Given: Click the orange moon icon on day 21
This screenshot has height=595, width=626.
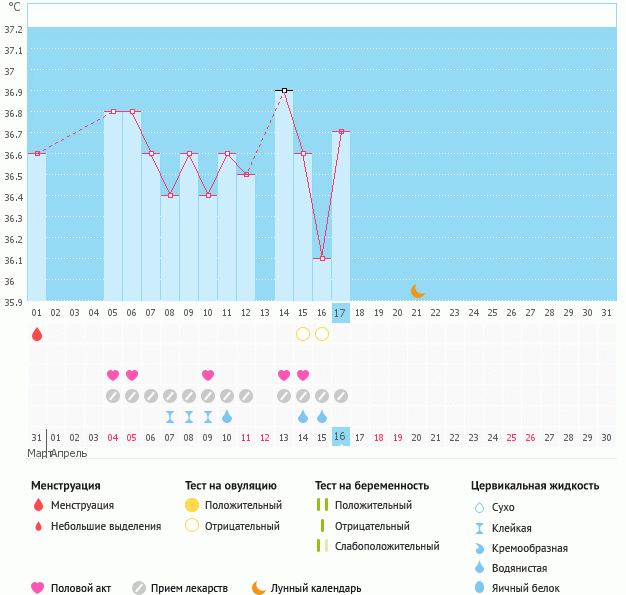Looking at the screenshot, I should click(418, 291).
